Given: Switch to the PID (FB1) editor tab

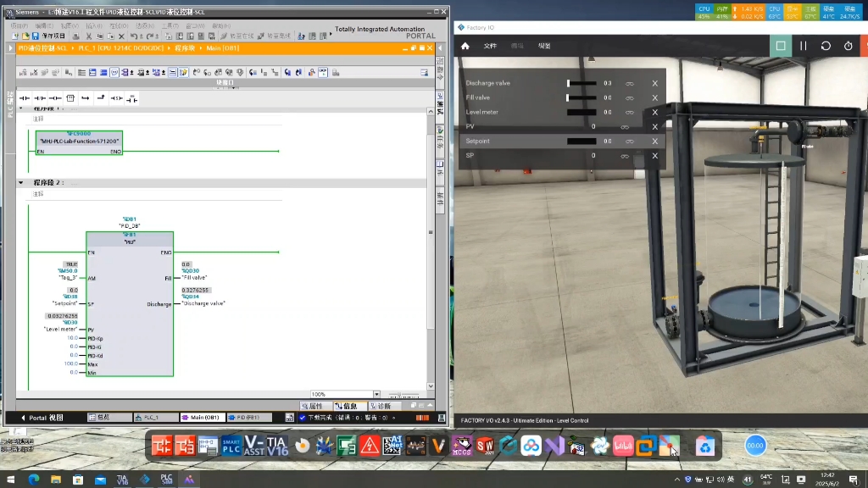Looking at the screenshot, I should click(250, 418).
